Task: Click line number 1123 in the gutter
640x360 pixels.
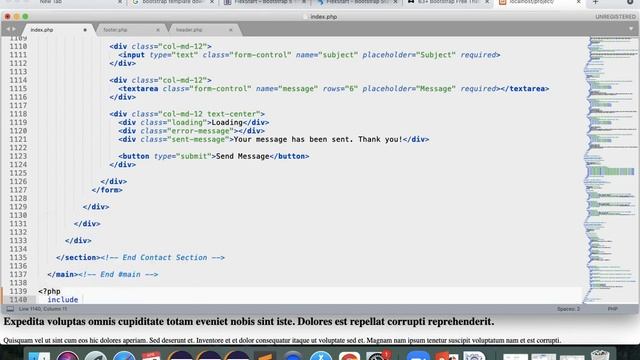Action: [x=18, y=156]
